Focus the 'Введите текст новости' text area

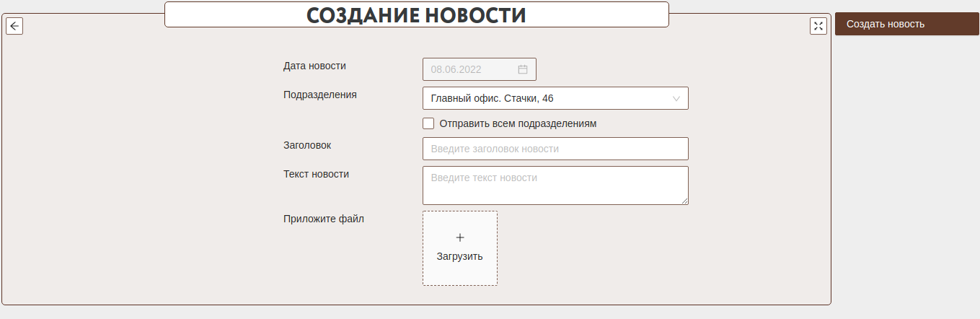(x=555, y=185)
